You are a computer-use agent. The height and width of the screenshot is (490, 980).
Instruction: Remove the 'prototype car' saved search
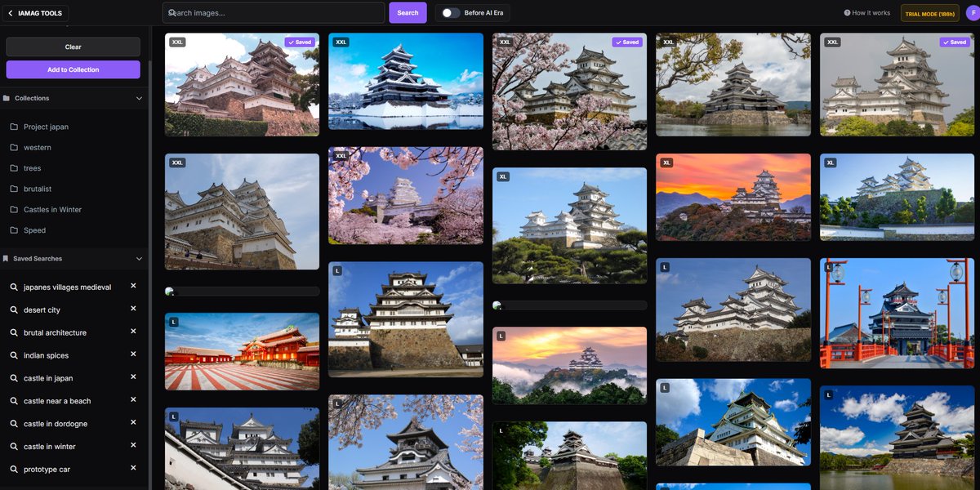[x=133, y=468]
